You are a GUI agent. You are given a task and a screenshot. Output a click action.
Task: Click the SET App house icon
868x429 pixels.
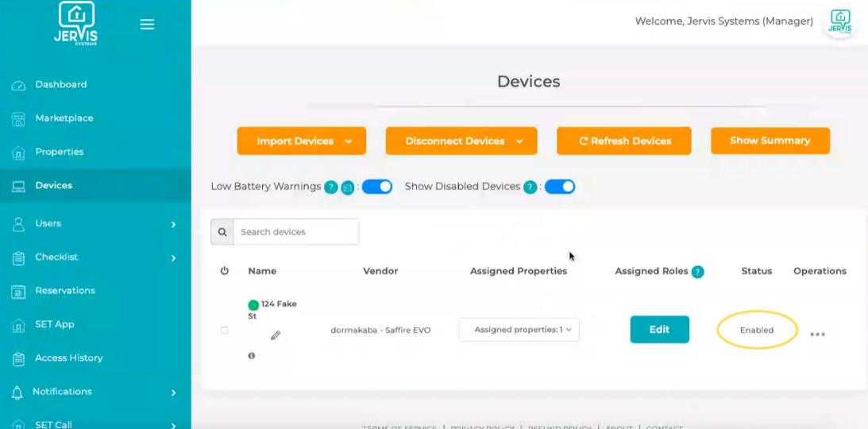click(x=18, y=326)
